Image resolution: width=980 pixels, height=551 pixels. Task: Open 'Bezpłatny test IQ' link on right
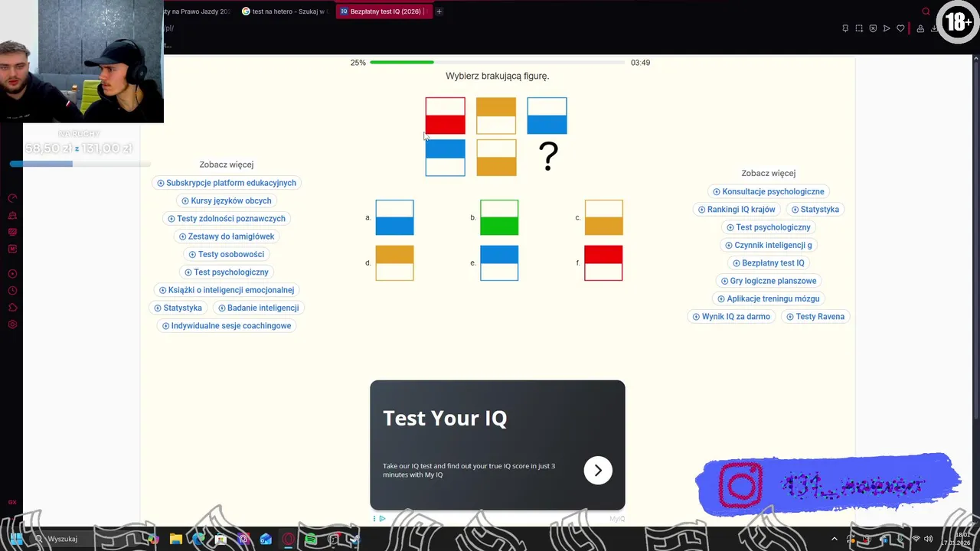(x=768, y=262)
